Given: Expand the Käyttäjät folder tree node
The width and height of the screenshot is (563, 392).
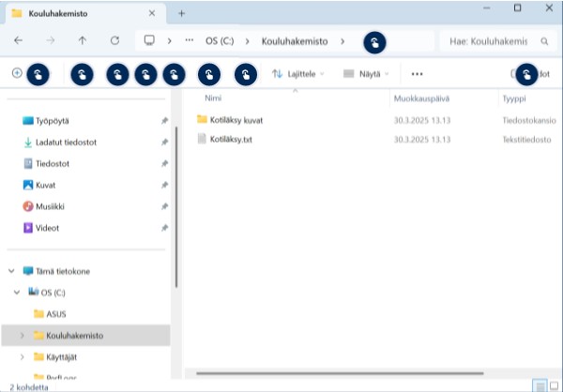Looking at the screenshot, I should [x=23, y=357].
